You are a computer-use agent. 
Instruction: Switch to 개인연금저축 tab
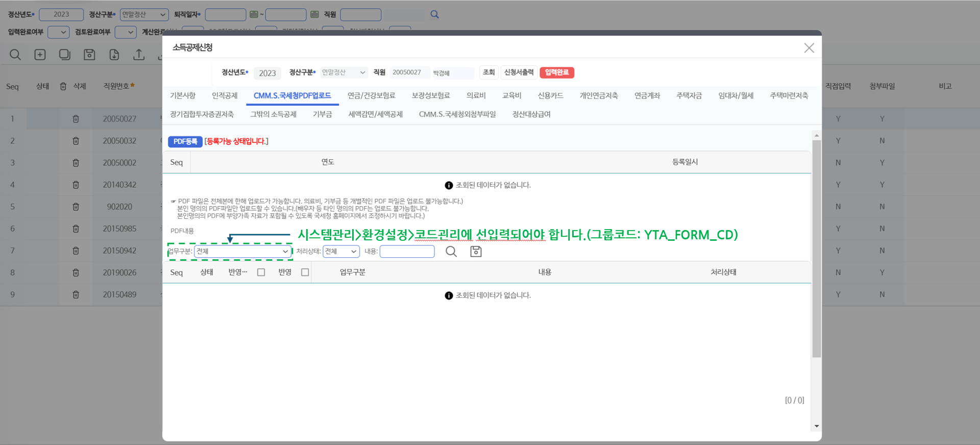(599, 95)
